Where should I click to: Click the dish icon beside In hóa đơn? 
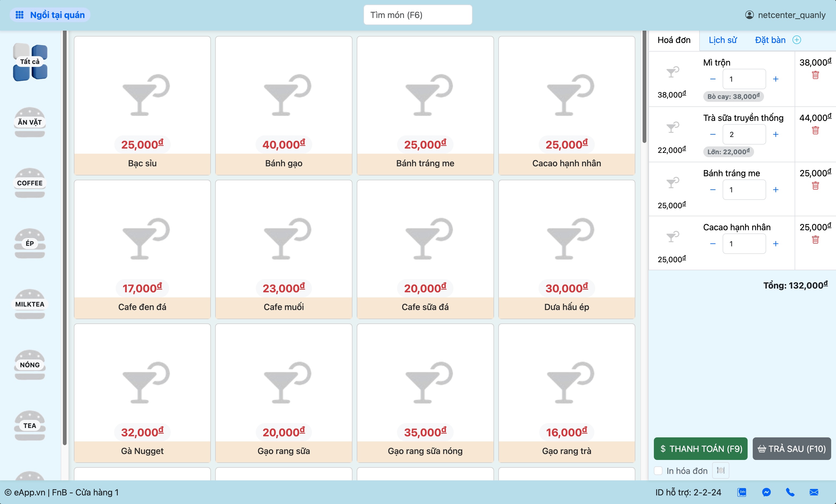click(721, 470)
